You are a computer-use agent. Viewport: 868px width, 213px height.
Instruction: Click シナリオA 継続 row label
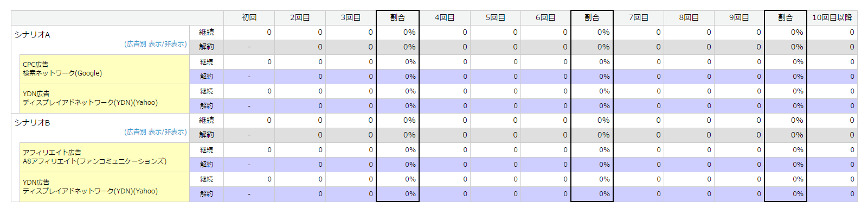pyautogui.click(x=207, y=33)
